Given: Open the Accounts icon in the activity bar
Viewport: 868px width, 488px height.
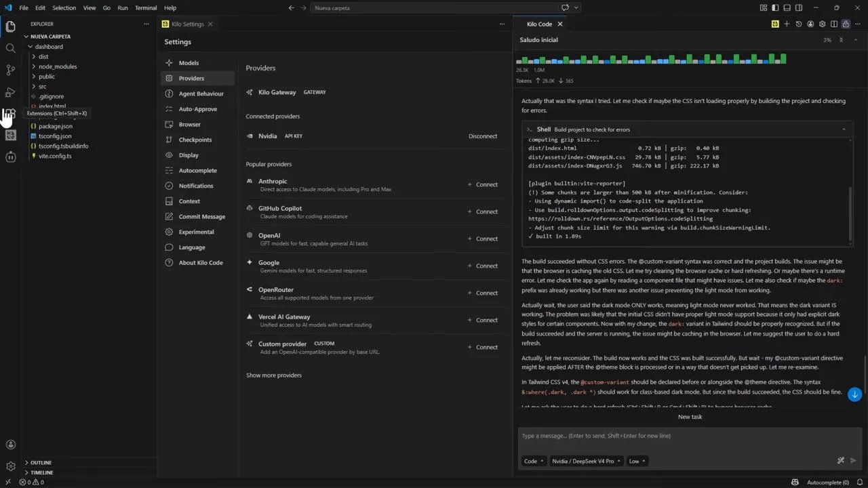Looking at the screenshot, I should tap(10, 445).
